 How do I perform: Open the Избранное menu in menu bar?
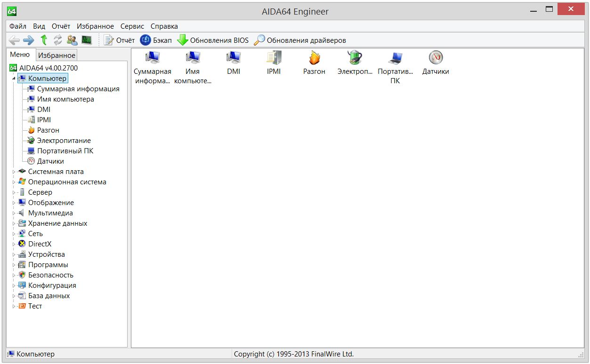pyautogui.click(x=95, y=26)
